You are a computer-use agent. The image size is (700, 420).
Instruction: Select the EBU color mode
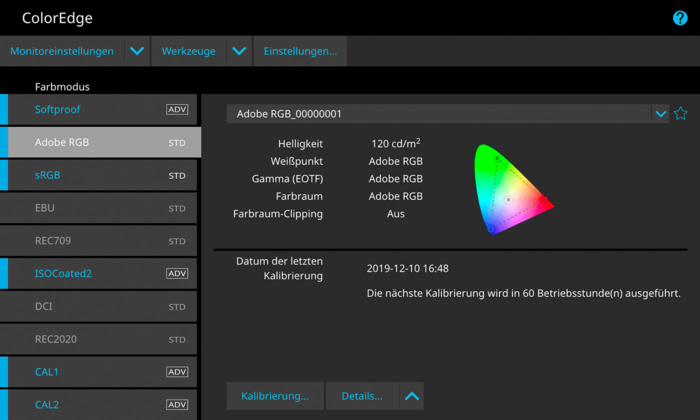coord(100,208)
